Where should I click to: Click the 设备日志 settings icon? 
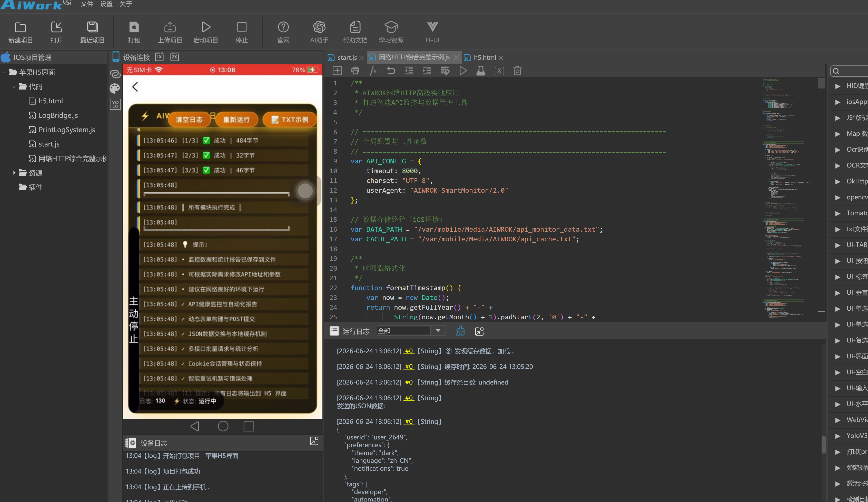(x=131, y=443)
